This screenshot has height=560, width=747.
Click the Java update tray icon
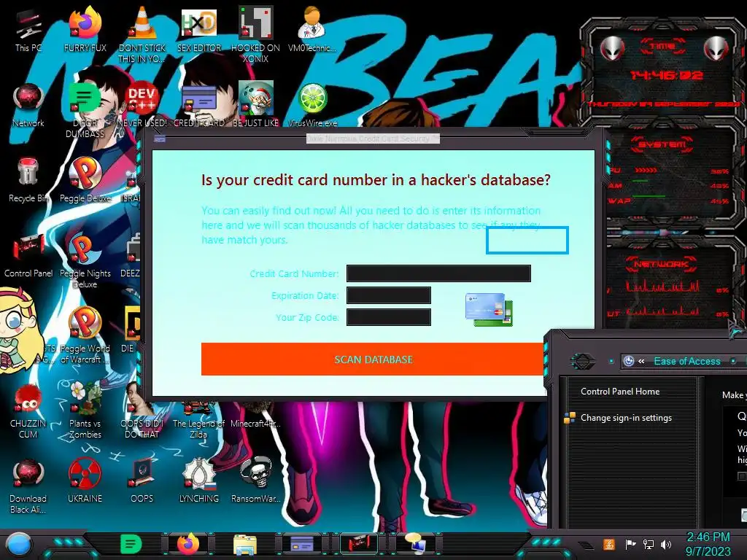point(608,544)
